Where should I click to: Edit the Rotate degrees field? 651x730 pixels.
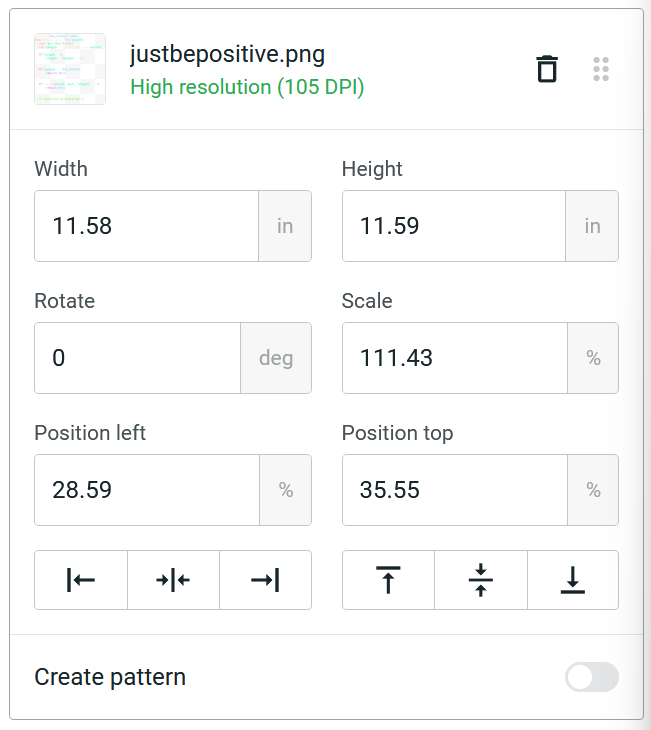tap(137, 358)
